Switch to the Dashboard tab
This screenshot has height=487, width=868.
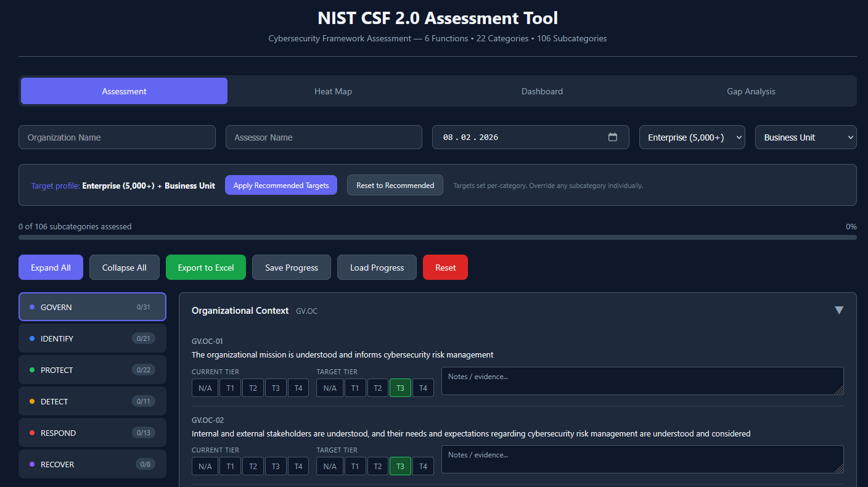tap(542, 91)
